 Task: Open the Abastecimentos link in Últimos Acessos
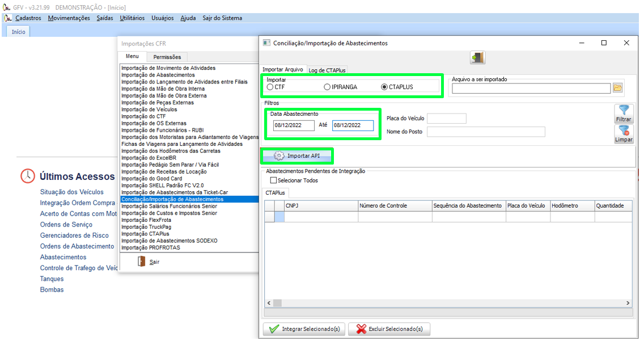(63, 257)
